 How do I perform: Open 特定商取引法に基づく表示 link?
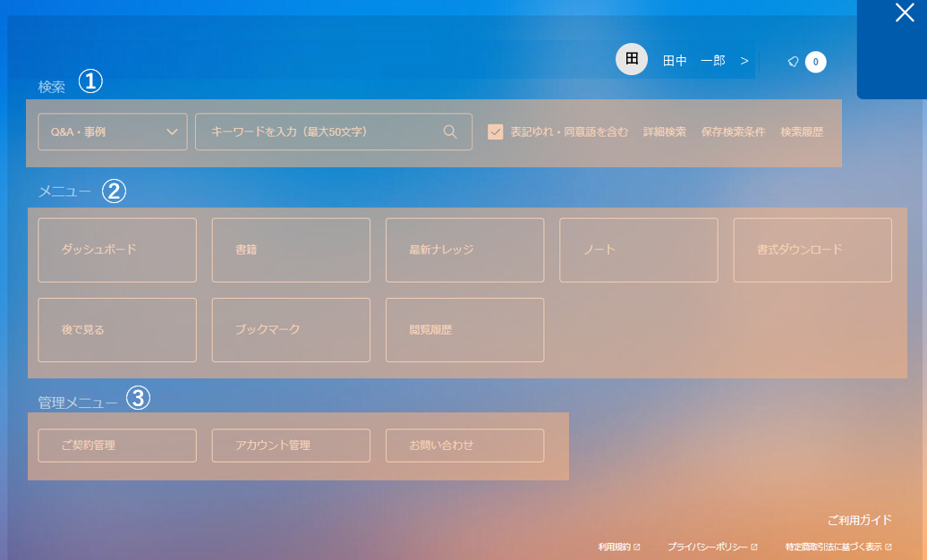coord(838,547)
